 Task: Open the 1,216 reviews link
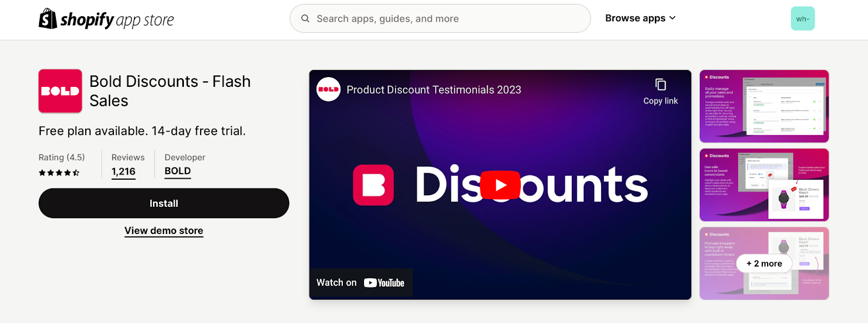[x=124, y=172]
